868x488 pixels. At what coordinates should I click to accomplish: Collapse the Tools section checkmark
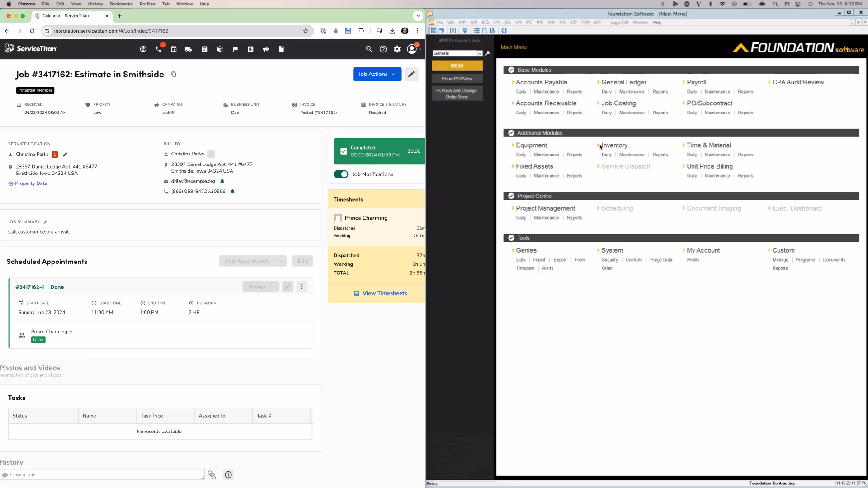point(511,238)
